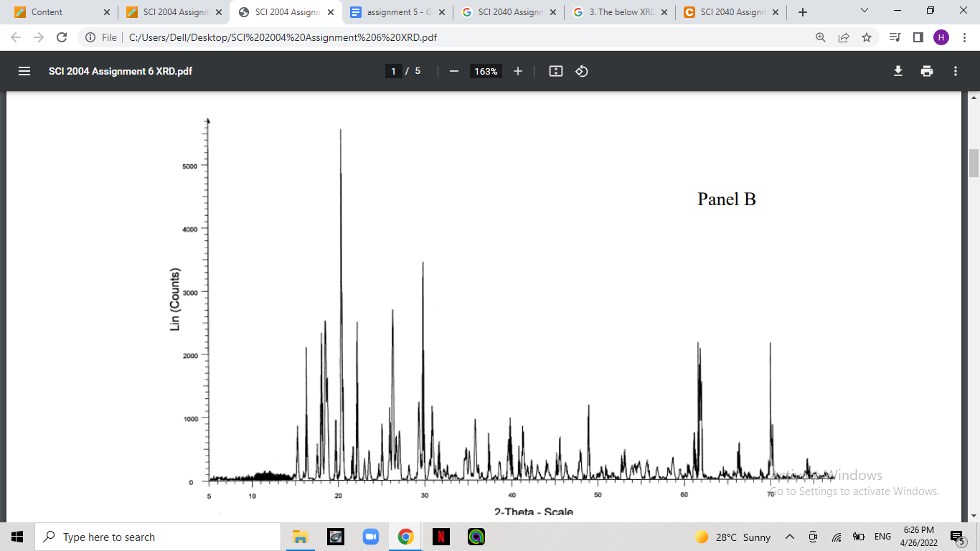Click the Windows taskbar search box

157,537
